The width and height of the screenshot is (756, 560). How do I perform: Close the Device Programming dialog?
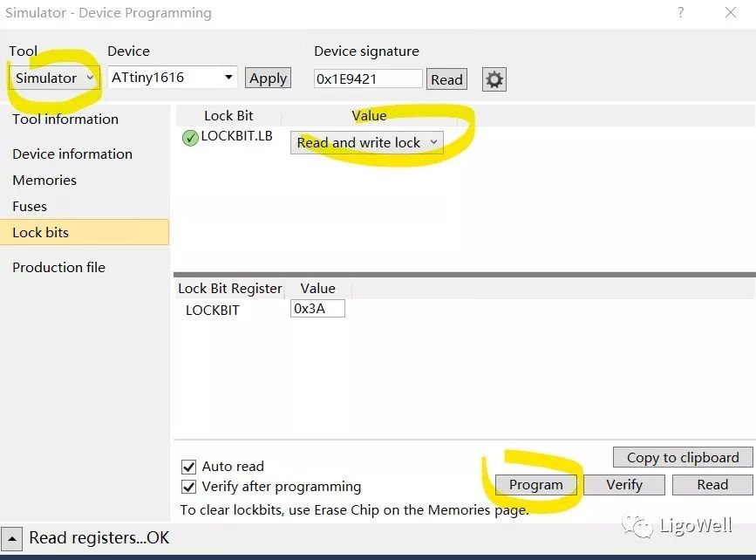pyautogui.click(x=731, y=12)
